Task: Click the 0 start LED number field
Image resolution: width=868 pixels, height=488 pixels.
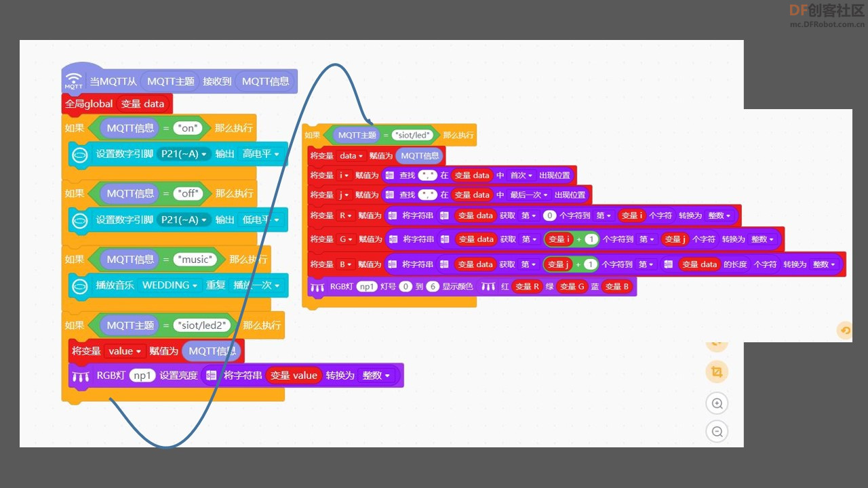Action: click(x=406, y=287)
